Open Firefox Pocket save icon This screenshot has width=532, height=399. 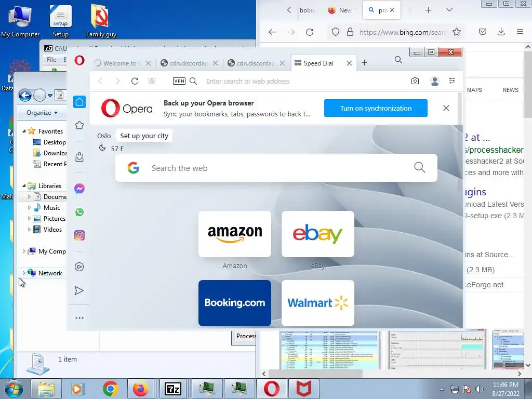pyautogui.click(x=483, y=32)
